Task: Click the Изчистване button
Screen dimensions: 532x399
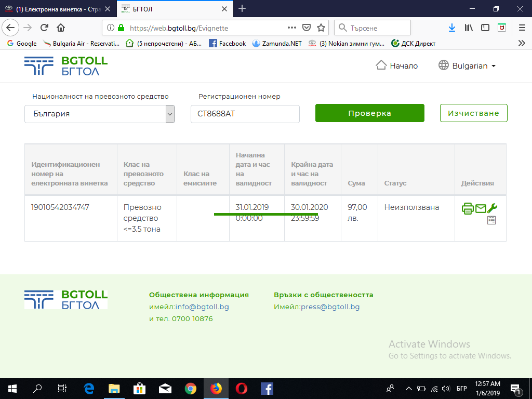Action: [473, 113]
